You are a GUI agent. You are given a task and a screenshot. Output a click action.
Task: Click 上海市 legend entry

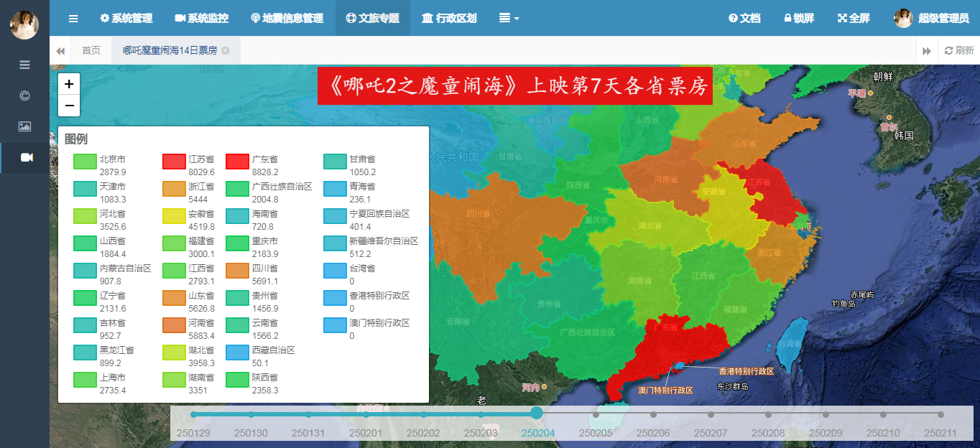tap(100, 383)
